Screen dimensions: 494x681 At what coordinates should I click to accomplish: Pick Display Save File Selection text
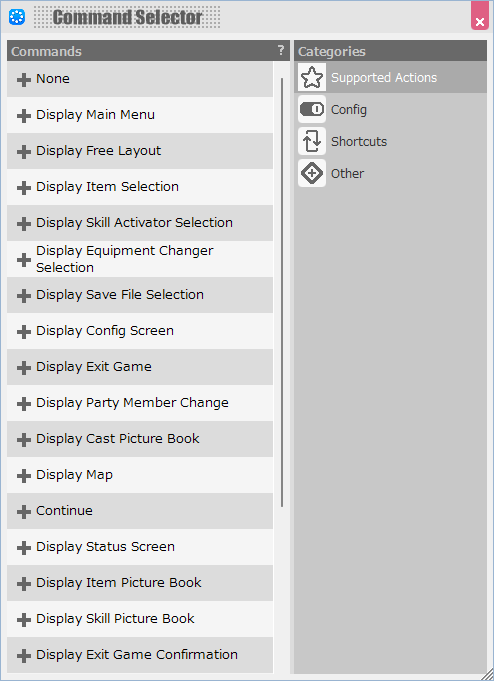[x=120, y=295]
